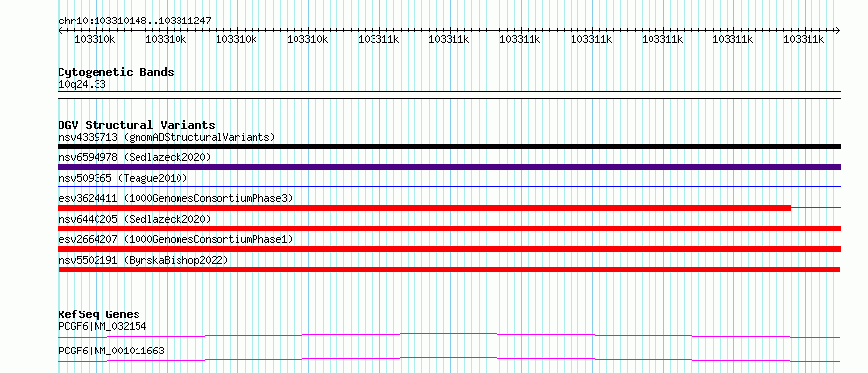The height and width of the screenshot is (373, 868).
Task: Select the black nsv4339713 variant bar
Action: [449, 146]
